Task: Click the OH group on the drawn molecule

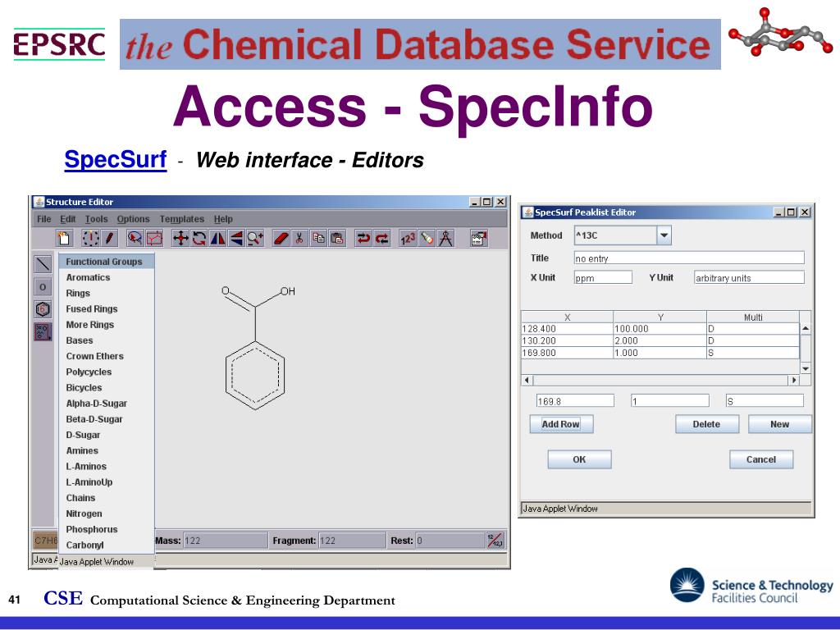Action: coord(288,291)
